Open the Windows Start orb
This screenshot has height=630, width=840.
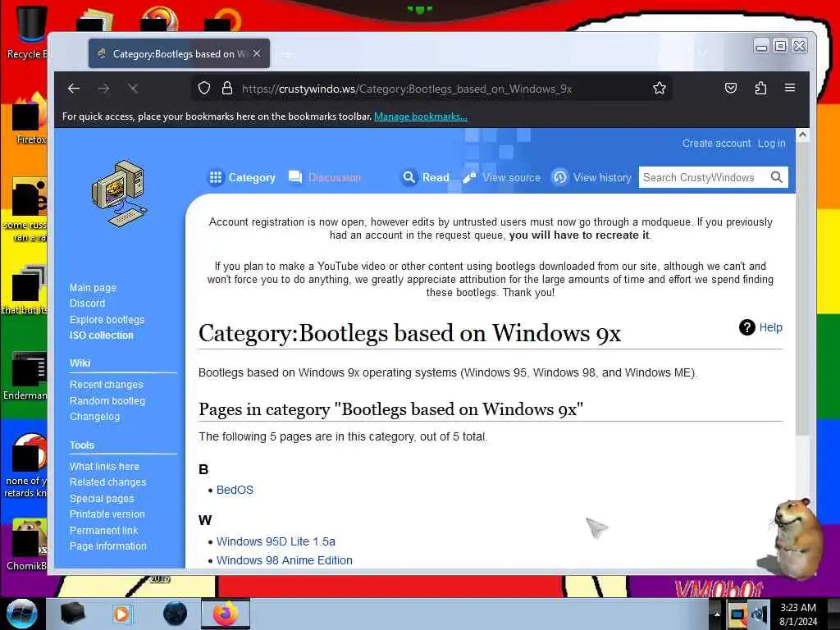(21, 614)
